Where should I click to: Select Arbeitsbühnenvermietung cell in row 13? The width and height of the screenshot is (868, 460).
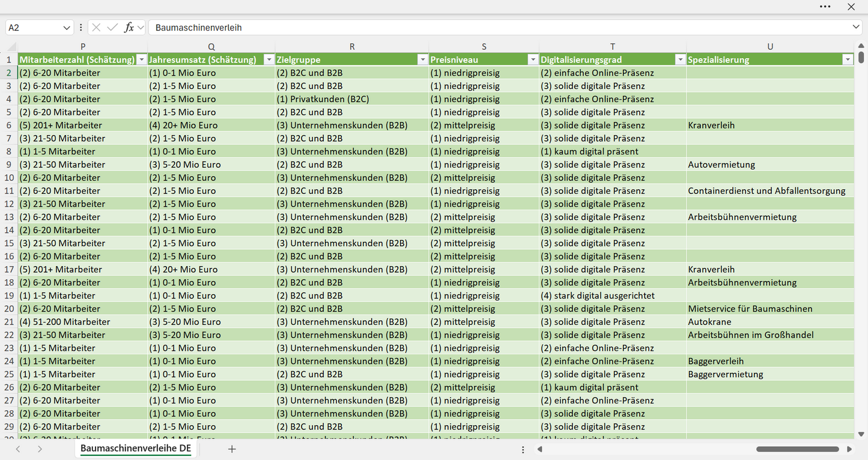[x=770, y=217]
